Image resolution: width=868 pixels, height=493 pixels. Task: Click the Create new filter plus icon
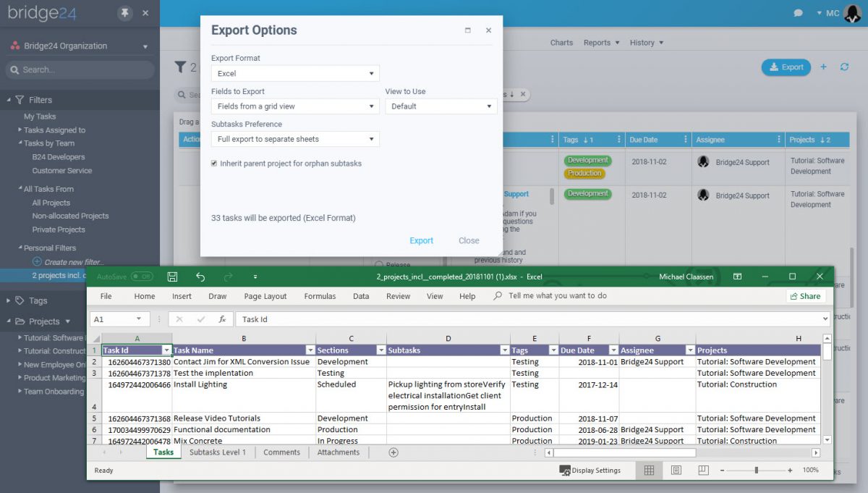[38, 261]
